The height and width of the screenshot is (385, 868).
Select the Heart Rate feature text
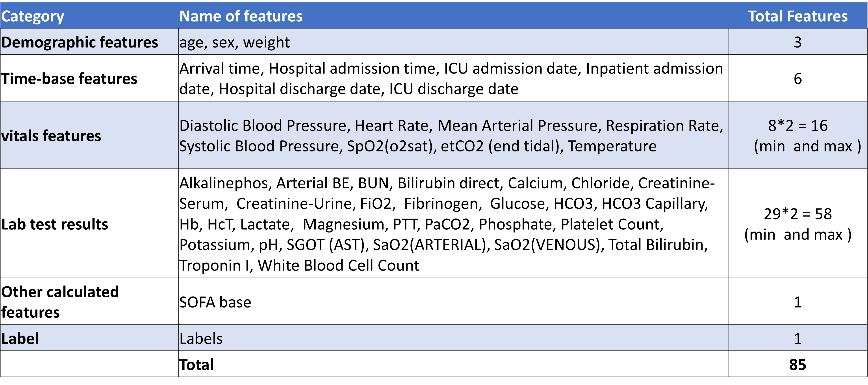pyautogui.click(x=393, y=125)
